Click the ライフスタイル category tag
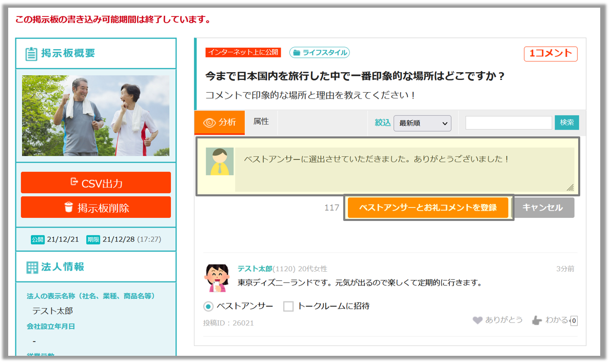 click(320, 53)
